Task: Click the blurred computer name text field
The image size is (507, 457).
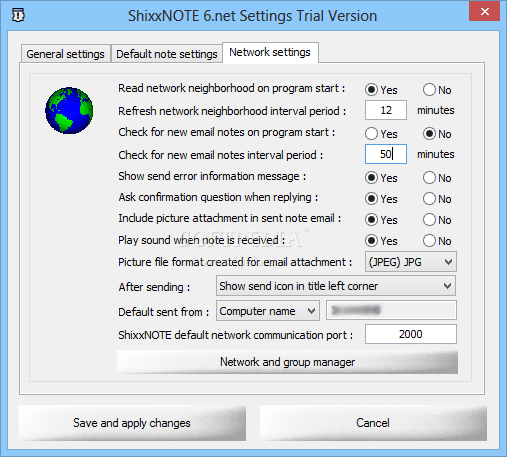Action: pos(391,310)
